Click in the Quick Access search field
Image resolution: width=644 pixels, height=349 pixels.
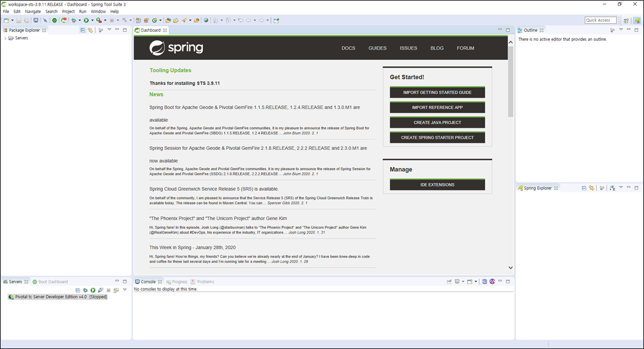click(x=601, y=20)
